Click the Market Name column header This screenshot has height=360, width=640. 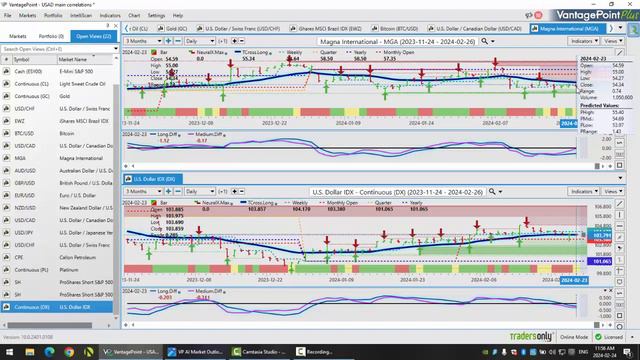[84, 60]
